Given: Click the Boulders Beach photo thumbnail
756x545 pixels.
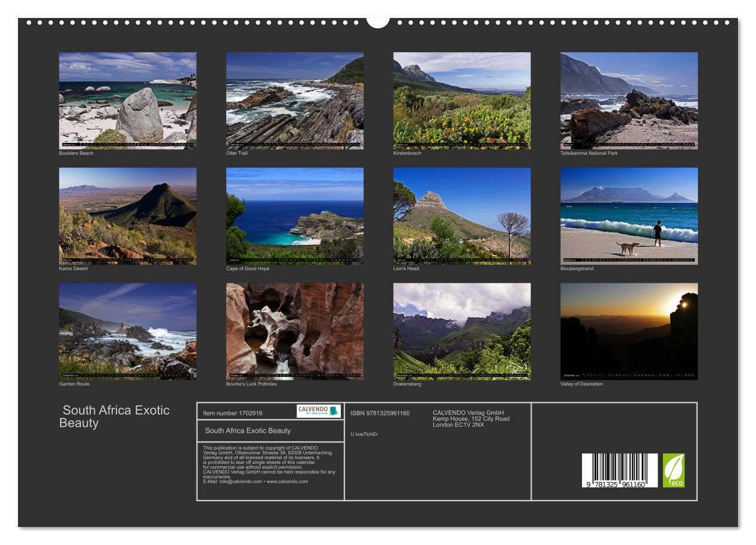Looking at the screenshot, I should click(127, 100).
